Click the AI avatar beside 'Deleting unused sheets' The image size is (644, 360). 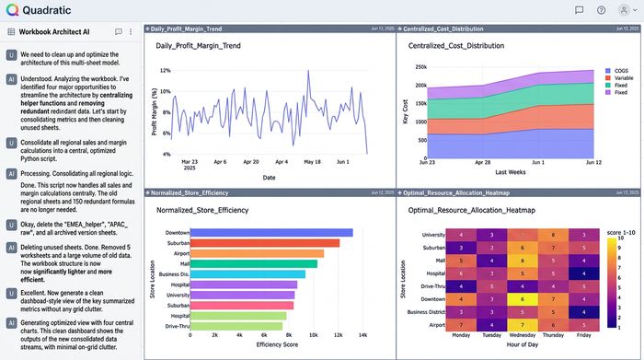point(11,248)
